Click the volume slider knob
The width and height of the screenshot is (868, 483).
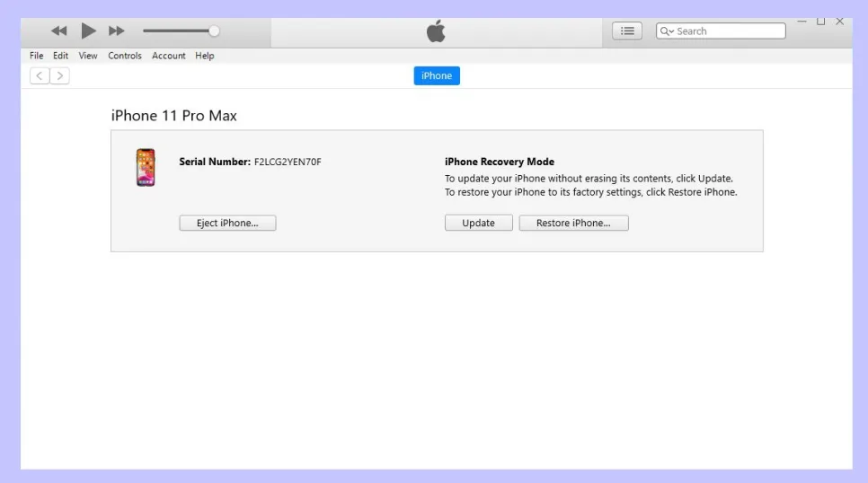pos(214,31)
